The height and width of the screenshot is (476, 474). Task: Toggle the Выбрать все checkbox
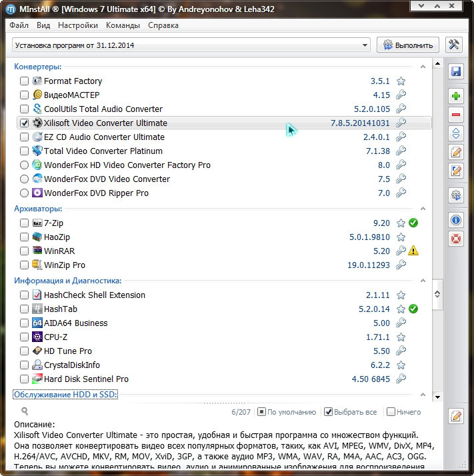pos(328,412)
